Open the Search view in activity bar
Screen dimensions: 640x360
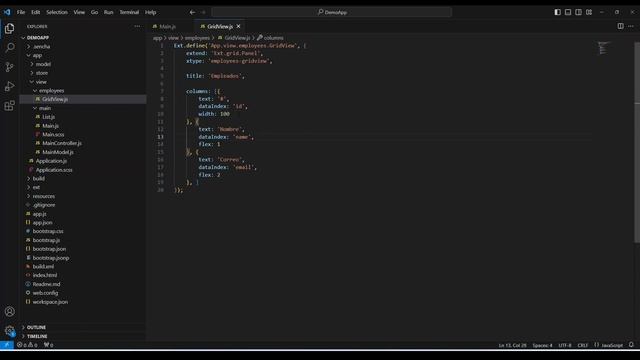point(9,47)
